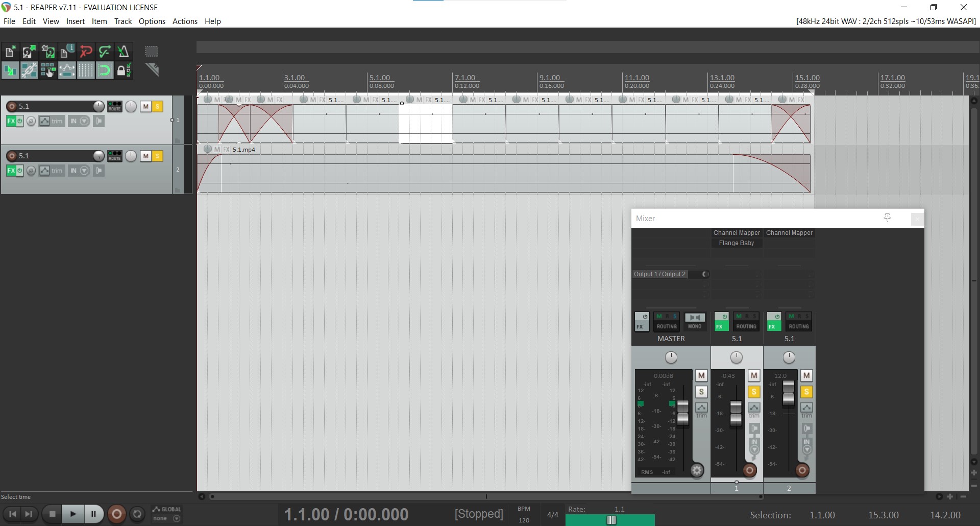Open the Actions menu
Viewport: 980px width, 526px height.
pos(185,21)
